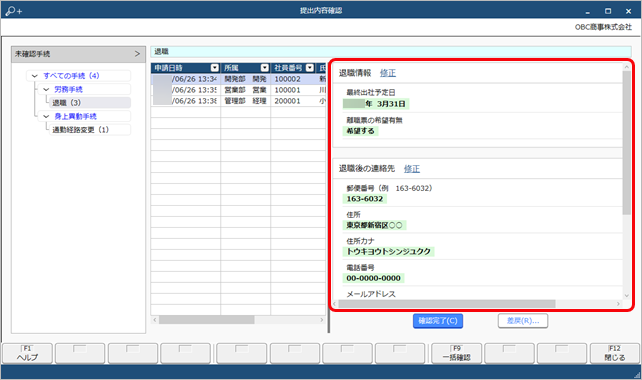Collapse the 労務手続 tree node

pos(46,89)
